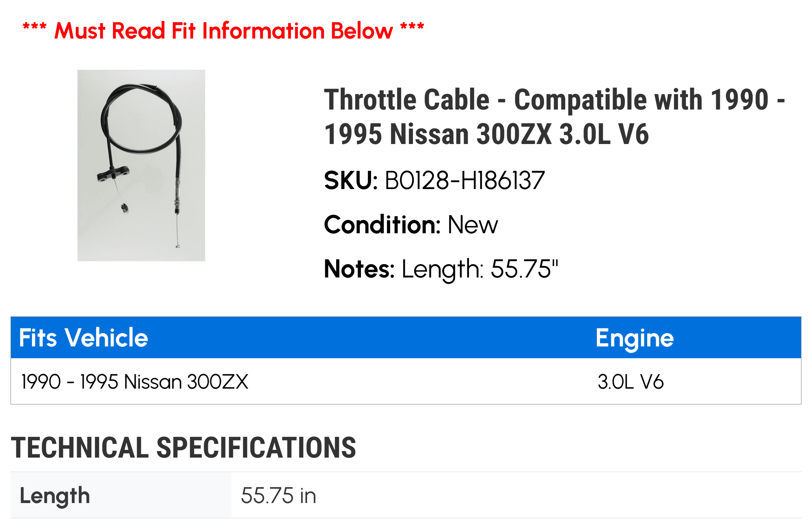The width and height of the screenshot is (812, 529).
Task: Select the '1990 - 1995 Nissan 300ZX' table cell
Action: coord(135,382)
